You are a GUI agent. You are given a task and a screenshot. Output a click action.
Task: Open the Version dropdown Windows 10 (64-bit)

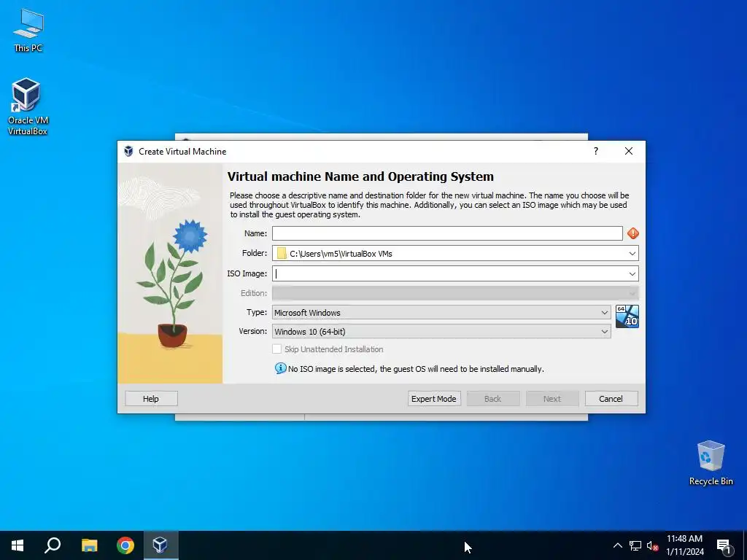point(441,332)
